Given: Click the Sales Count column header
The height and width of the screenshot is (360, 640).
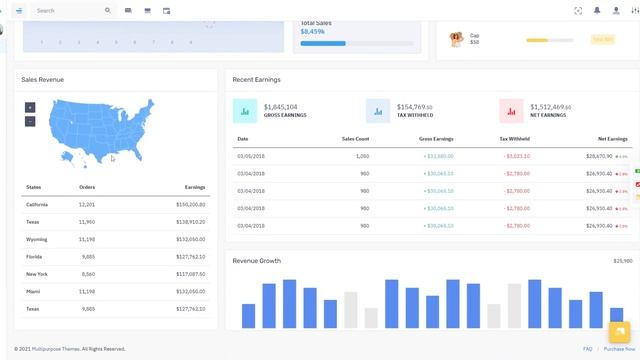Looking at the screenshot, I should 355,139.
